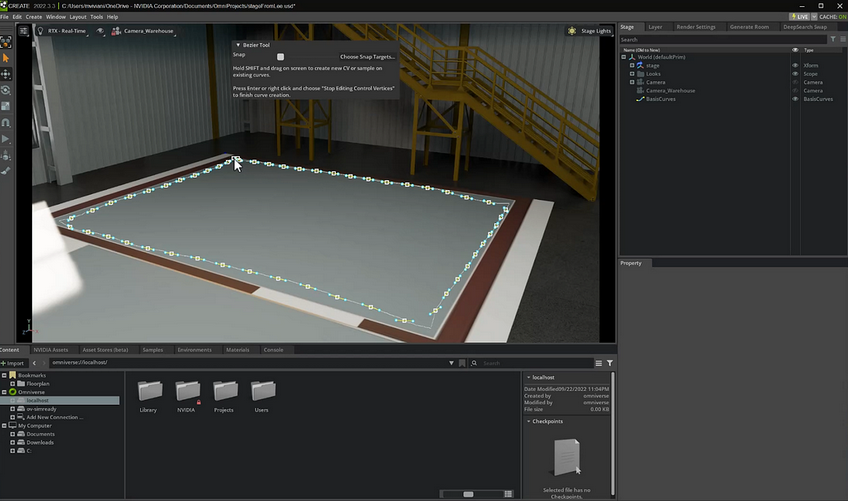
Task: Open the Create menu
Action: click(x=34, y=17)
